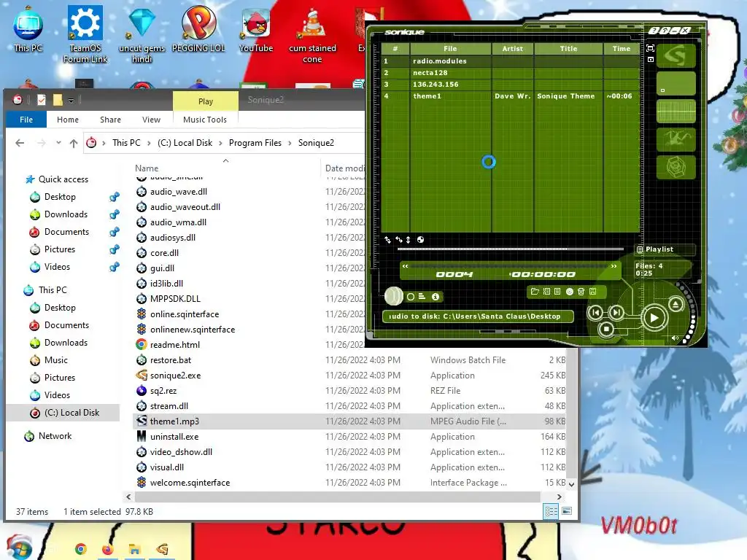Screen dimensions: 747x560
Task: Skip to the previous track in Sonique
Action: (x=595, y=312)
